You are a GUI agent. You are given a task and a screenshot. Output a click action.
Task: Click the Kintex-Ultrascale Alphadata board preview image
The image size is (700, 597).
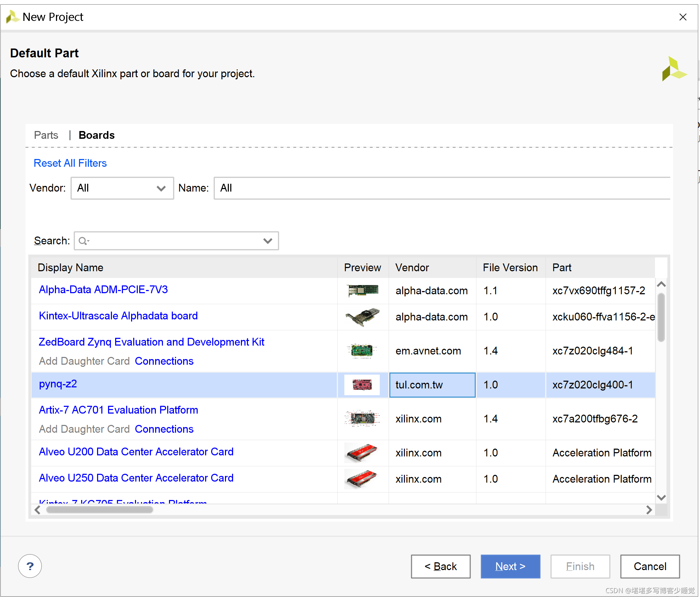(x=363, y=317)
